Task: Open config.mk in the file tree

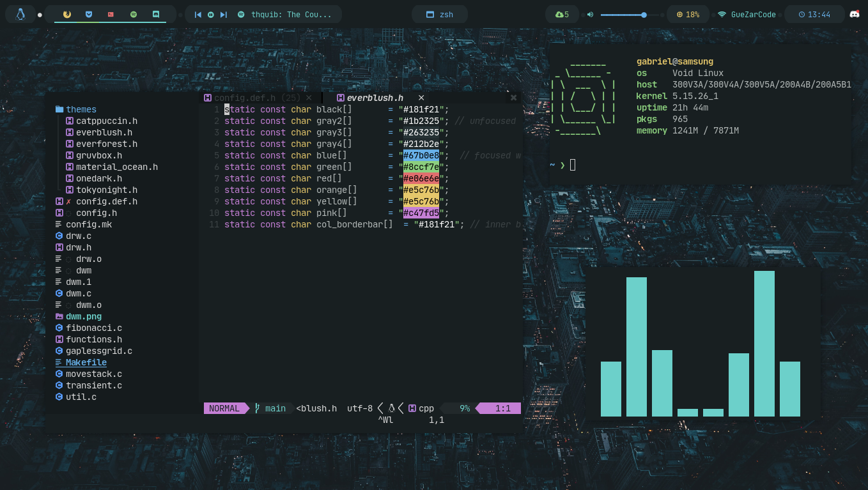Action: click(89, 224)
